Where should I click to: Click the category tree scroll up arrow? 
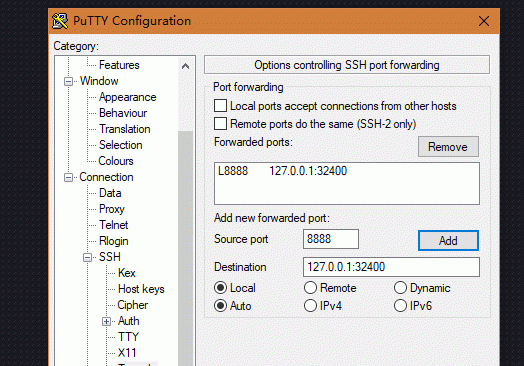(x=185, y=66)
